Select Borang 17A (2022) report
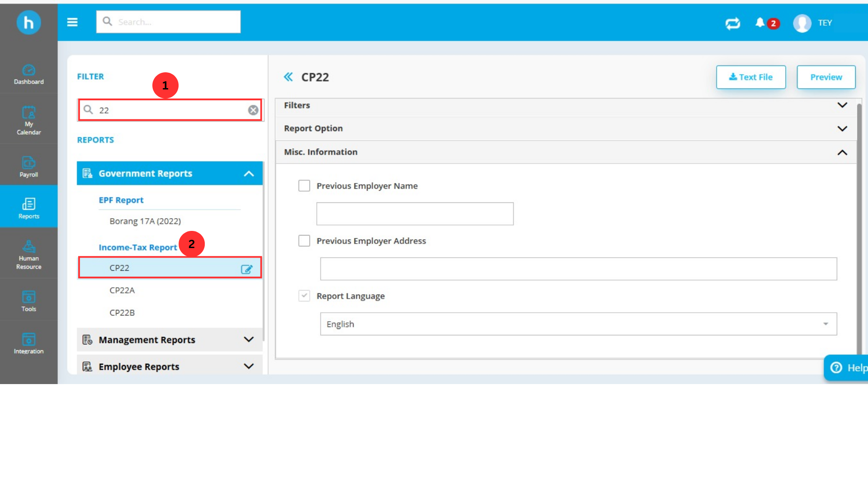The height and width of the screenshot is (488, 868). 145,221
